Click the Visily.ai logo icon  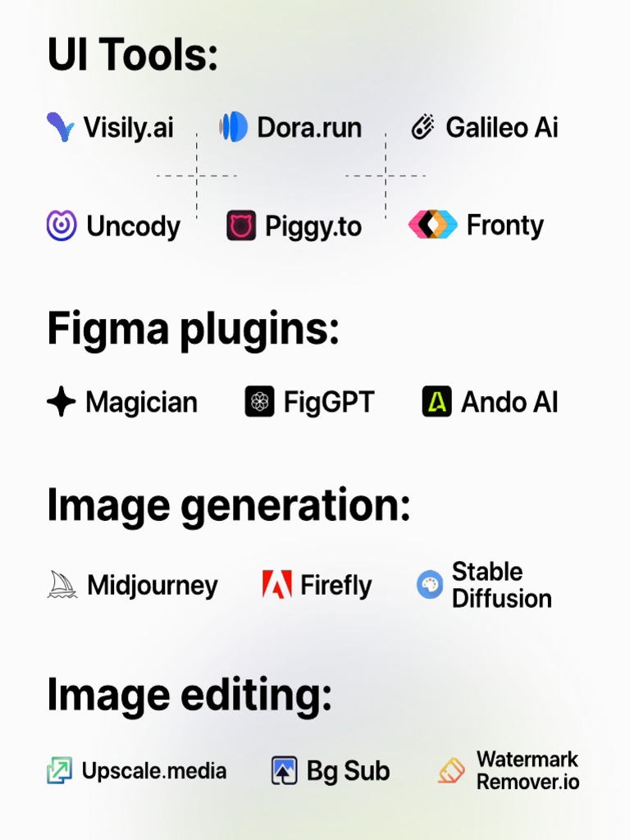point(61,127)
